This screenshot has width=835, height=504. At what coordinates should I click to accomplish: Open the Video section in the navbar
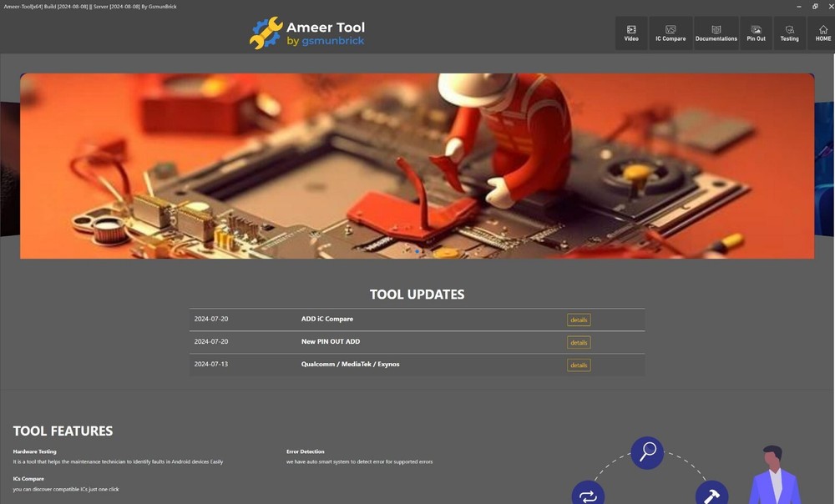[631, 33]
